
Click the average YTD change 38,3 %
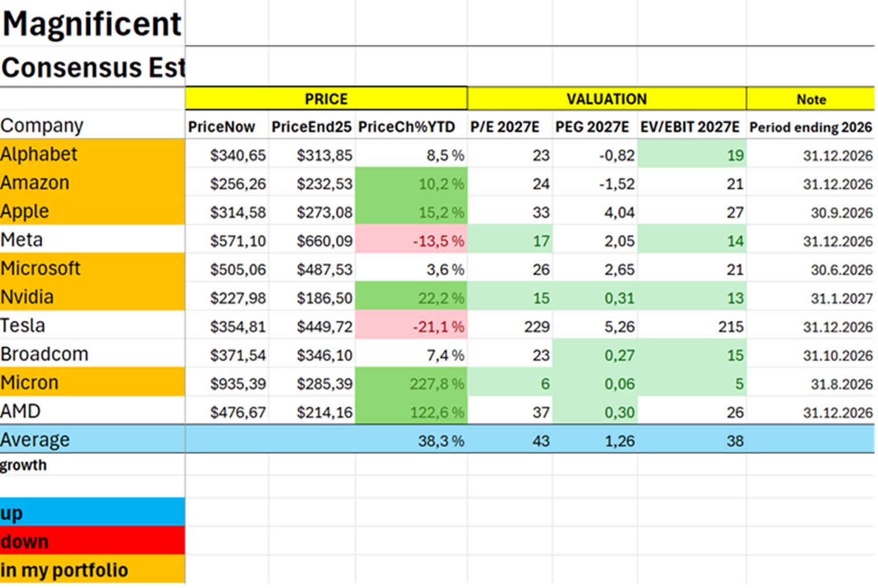[411, 440]
